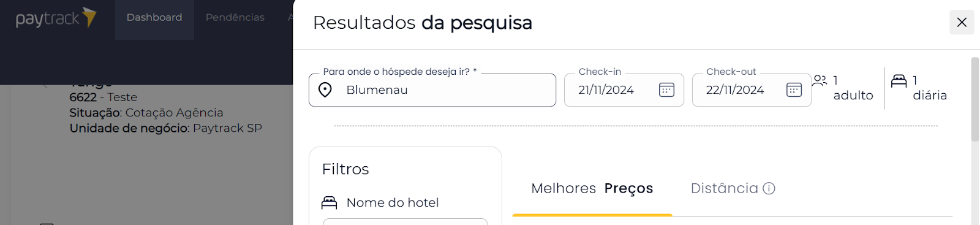Open the Check-out calendar icon
The width and height of the screenshot is (980, 225).
[x=794, y=90]
